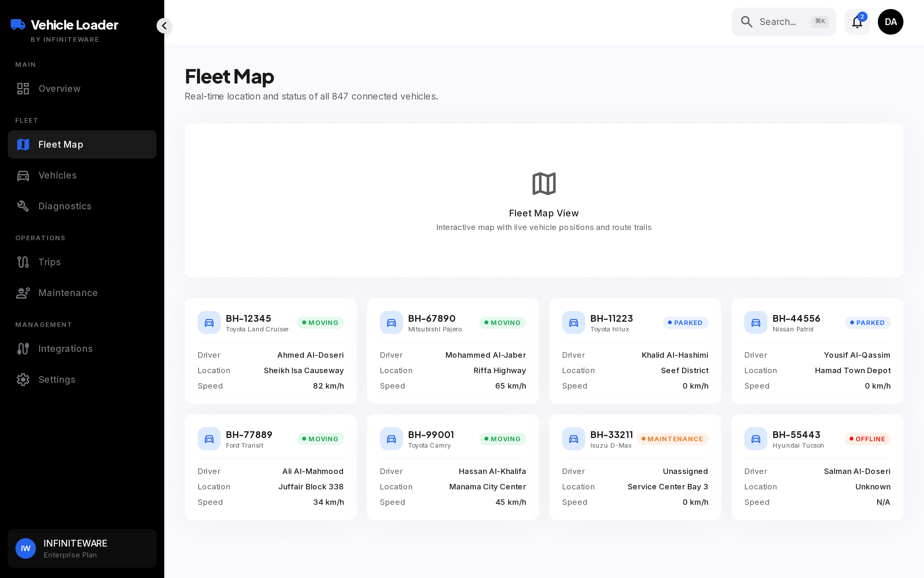The width and height of the screenshot is (924, 578).
Task: Open the Overview dashboard icon
Action: [x=23, y=89]
